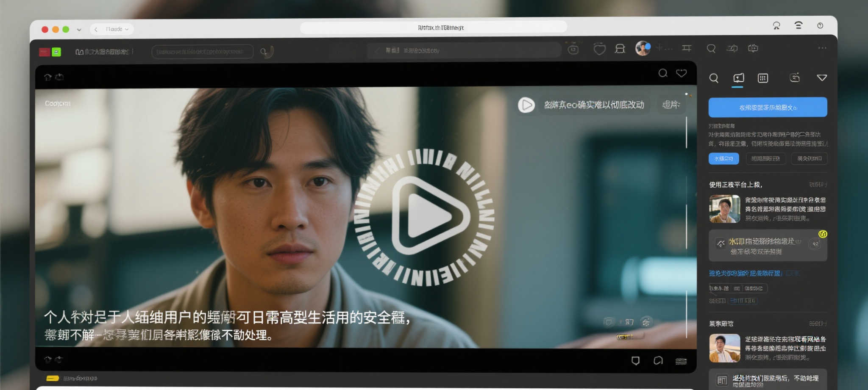
Task: Click the wide blue button at the sidebar top
Action: pyautogui.click(x=768, y=107)
